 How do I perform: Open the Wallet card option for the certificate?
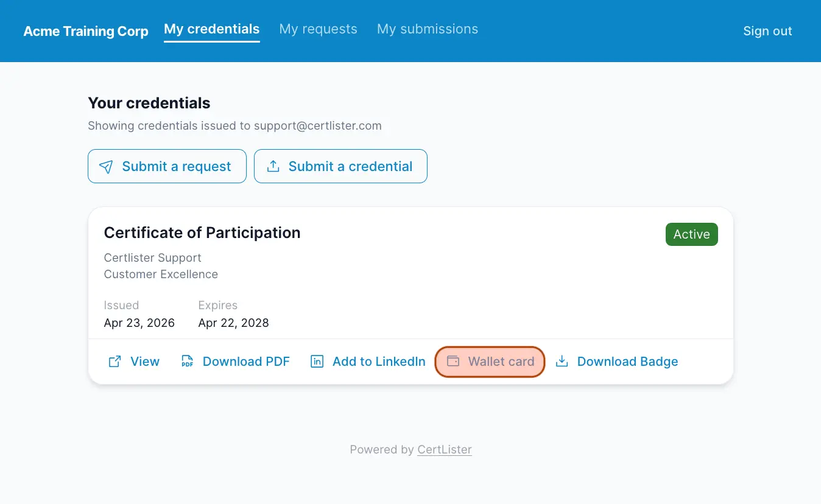(490, 361)
